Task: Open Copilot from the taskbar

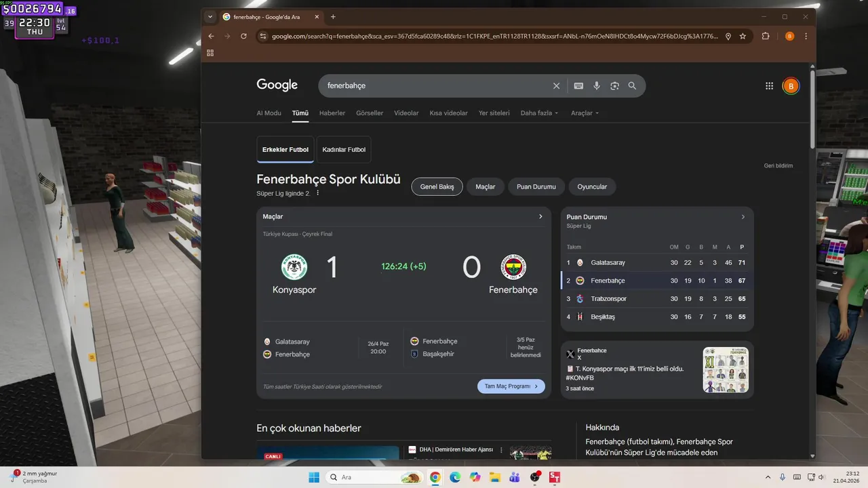Action: tap(475, 477)
